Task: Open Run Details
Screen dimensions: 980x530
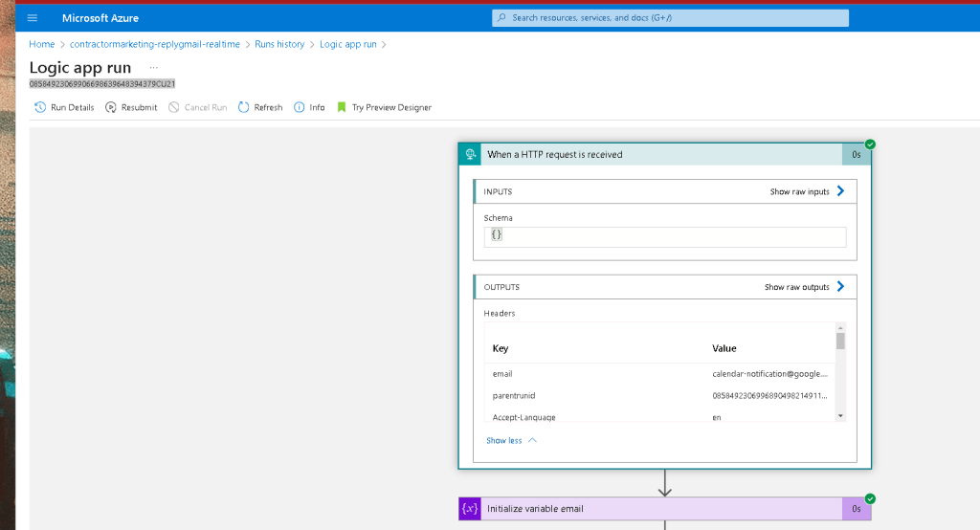Action: 73,107
